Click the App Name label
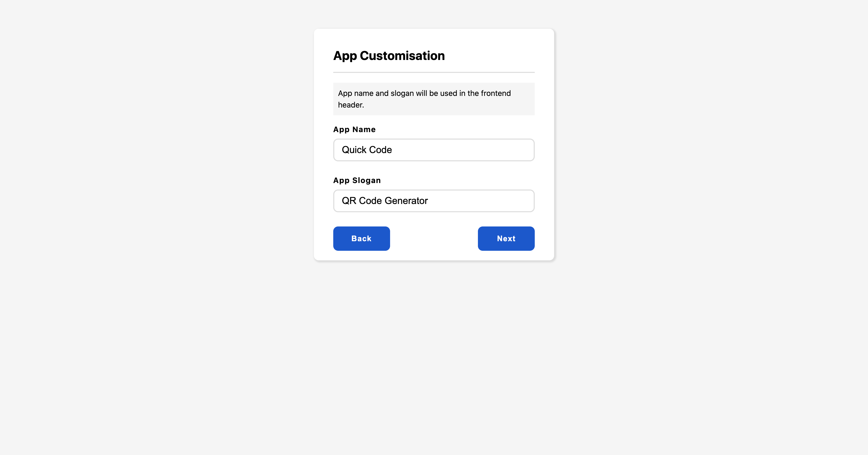The image size is (868, 455). (354, 130)
